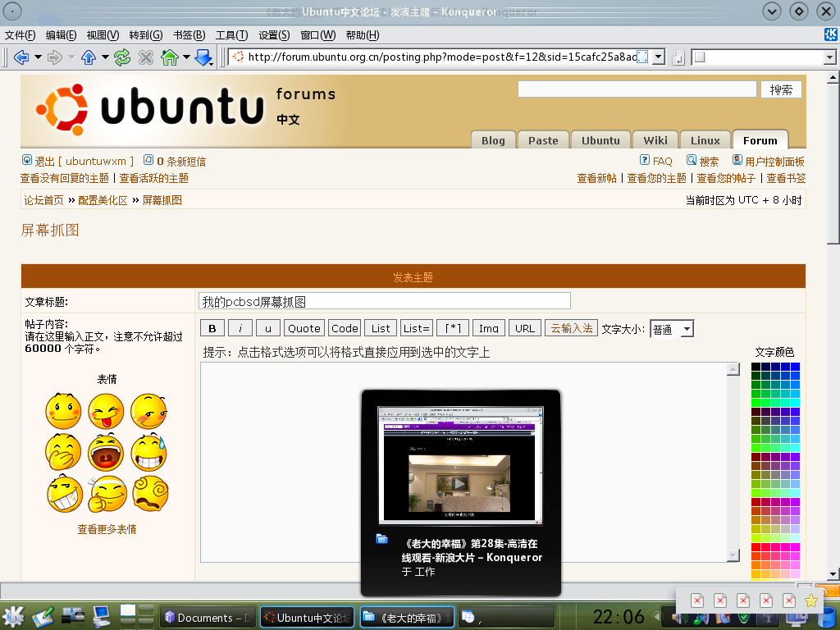
Task: Open the Back history dropdown arrow
Action: 38,57
